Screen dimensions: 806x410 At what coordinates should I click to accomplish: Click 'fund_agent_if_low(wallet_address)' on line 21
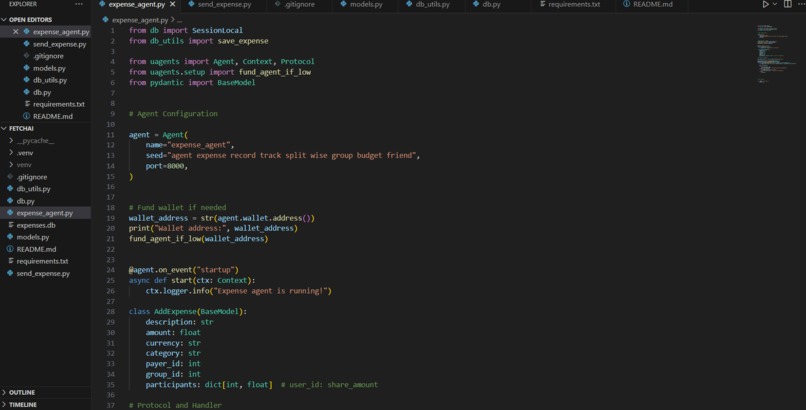point(198,239)
